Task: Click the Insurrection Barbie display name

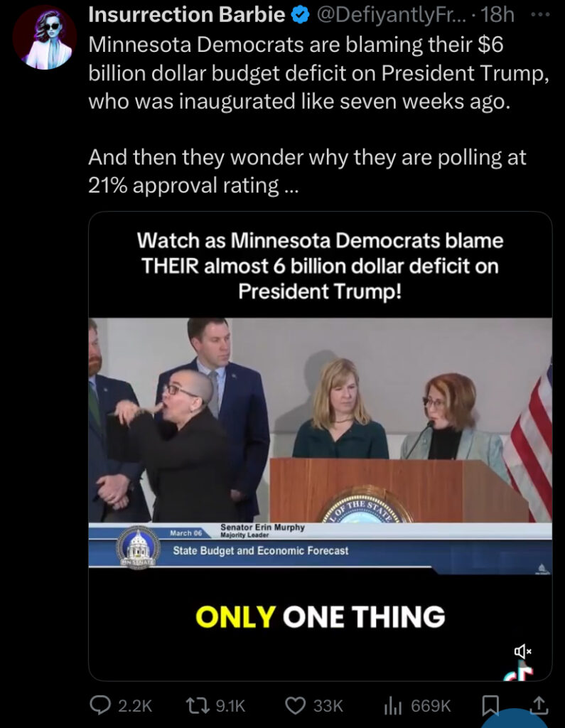Action: 186,15
